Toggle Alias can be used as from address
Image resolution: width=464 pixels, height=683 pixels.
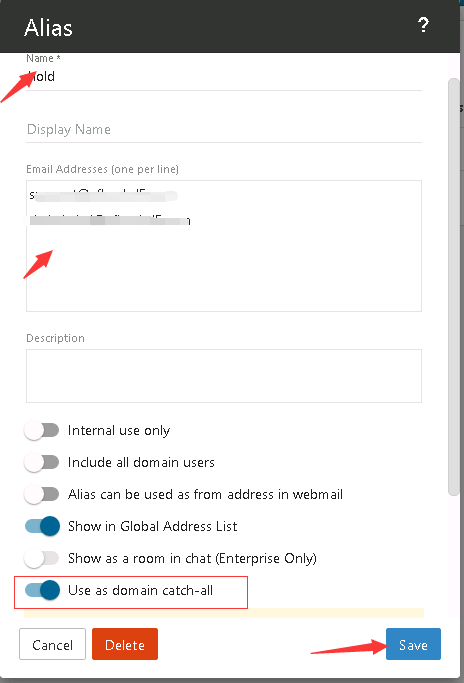coord(41,494)
